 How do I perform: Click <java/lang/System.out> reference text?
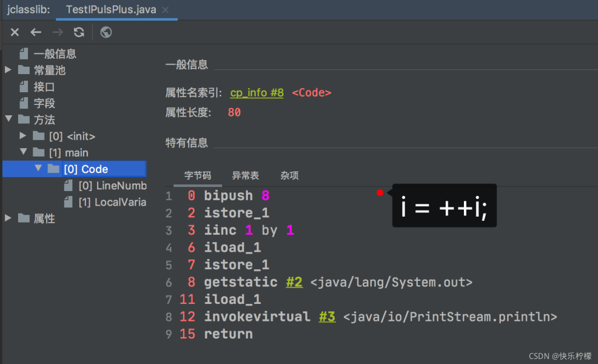click(391, 282)
